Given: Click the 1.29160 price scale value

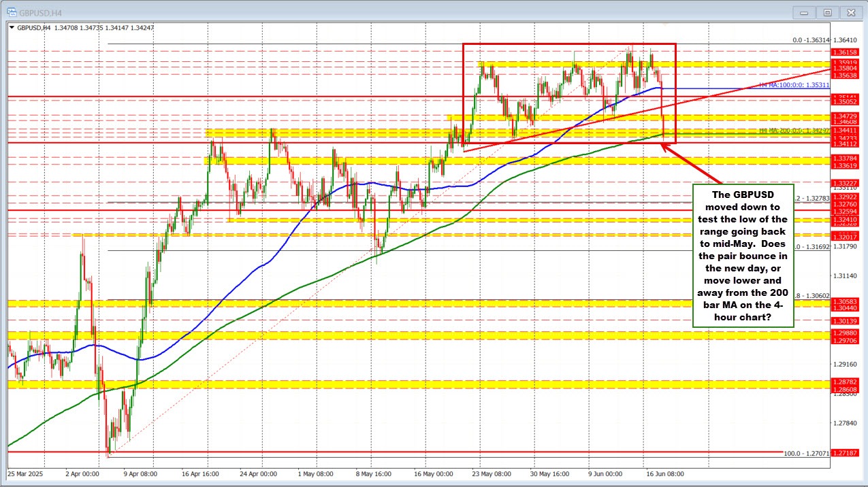Looking at the screenshot, I should click(x=844, y=364).
